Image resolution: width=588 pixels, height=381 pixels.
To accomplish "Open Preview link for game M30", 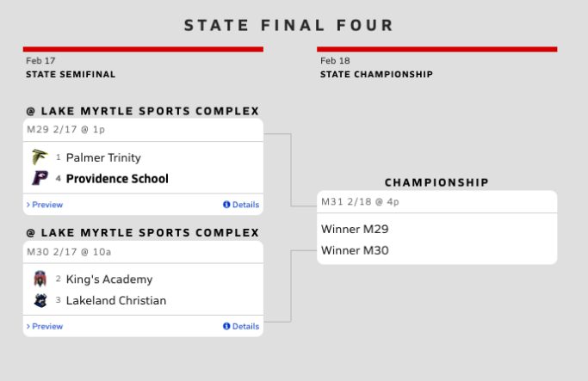I will coord(47,326).
